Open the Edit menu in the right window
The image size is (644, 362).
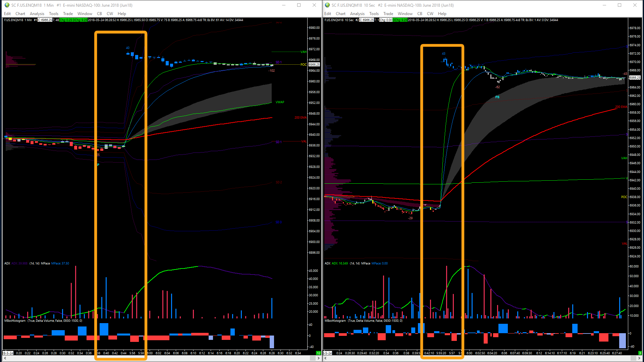click(x=327, y=14)
